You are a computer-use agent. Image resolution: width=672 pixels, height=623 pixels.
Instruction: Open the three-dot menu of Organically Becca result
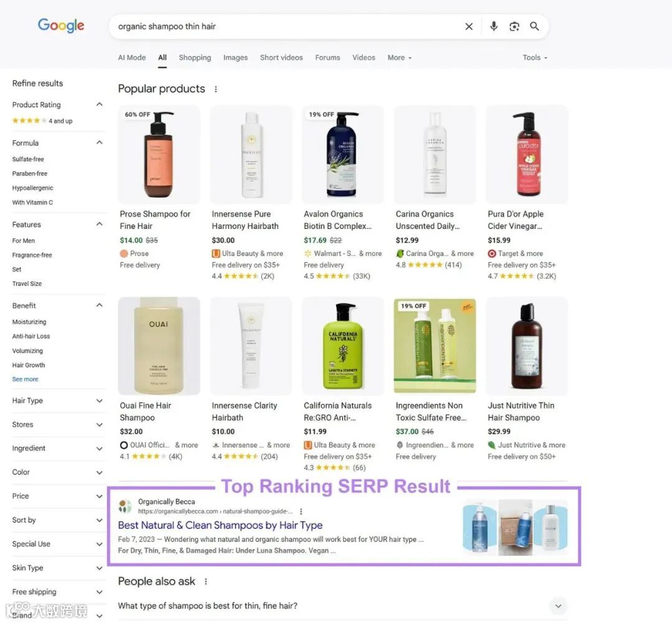pos(301,512)
